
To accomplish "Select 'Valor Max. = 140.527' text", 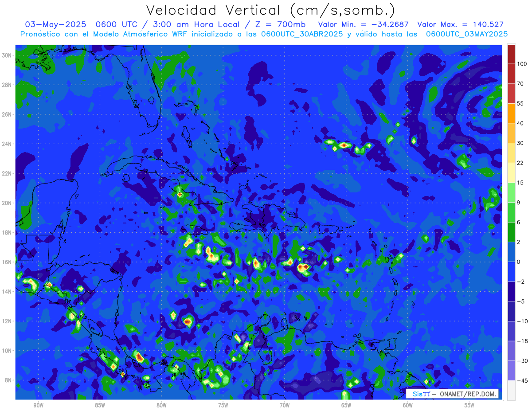I will (461, 24).
